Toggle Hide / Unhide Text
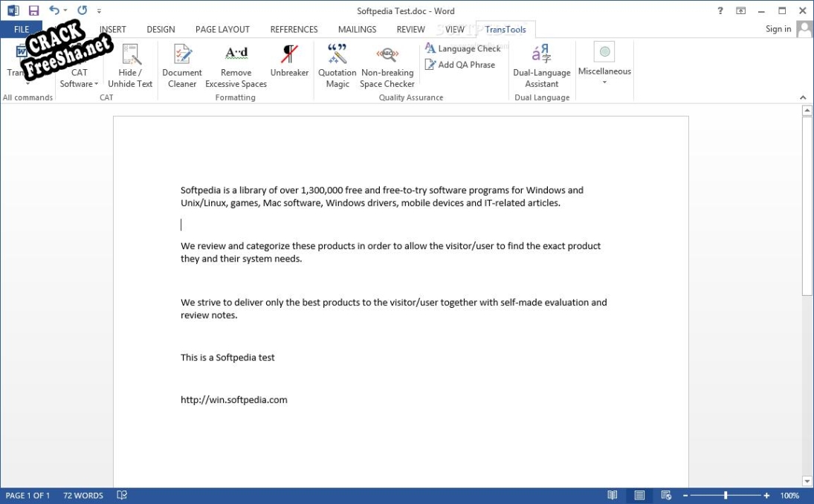Screen dimensions: 814x504 tap(132, 54)
